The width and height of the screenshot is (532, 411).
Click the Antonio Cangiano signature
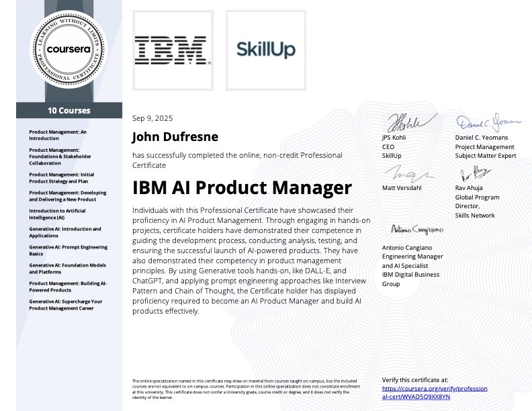417,230
